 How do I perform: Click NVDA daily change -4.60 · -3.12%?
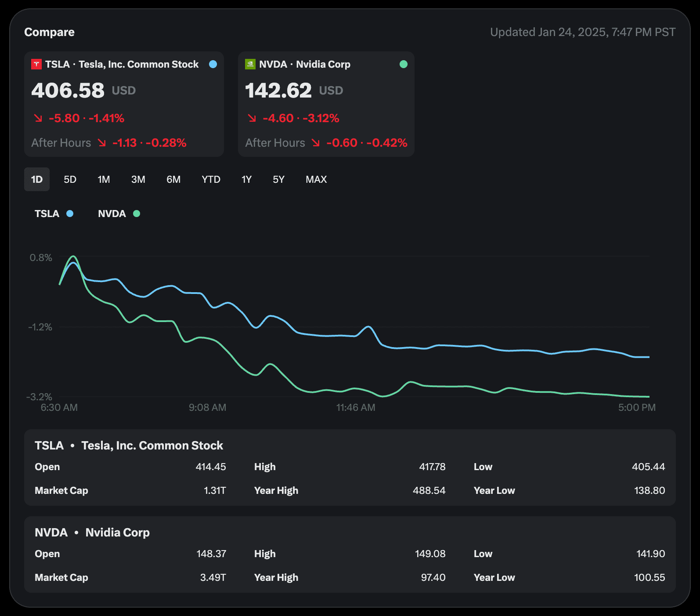(x=301, y=118)
